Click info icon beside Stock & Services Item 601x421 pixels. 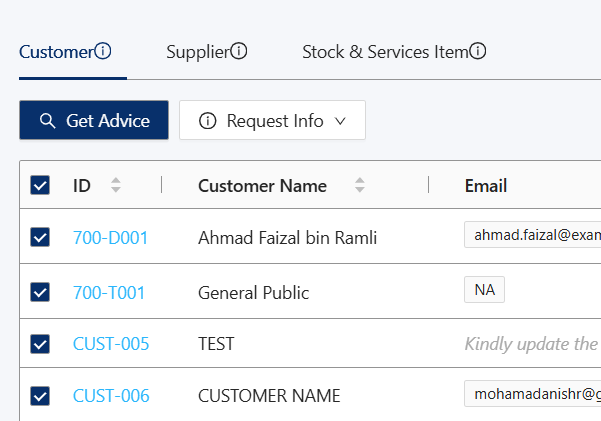478,52
